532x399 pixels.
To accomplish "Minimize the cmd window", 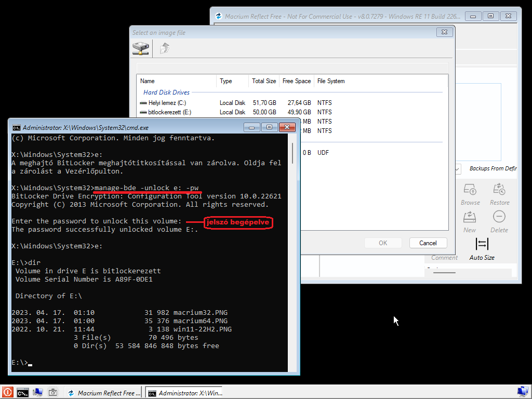I will pos(252,127).
